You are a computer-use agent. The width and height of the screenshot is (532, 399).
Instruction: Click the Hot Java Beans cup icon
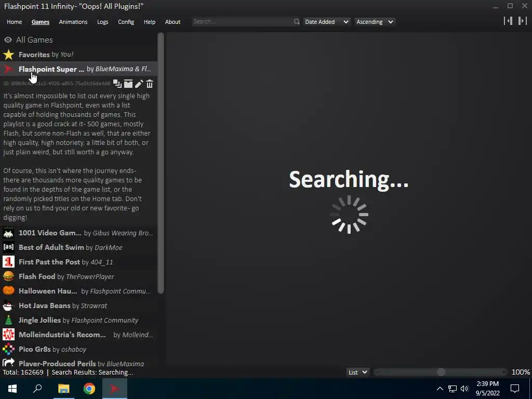(x=8, y=305)
